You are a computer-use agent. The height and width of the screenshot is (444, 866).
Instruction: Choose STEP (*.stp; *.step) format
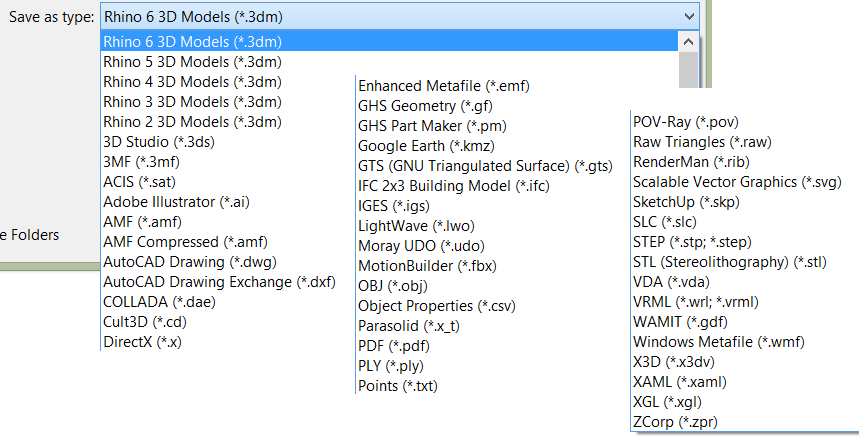[x=692, y=242]
